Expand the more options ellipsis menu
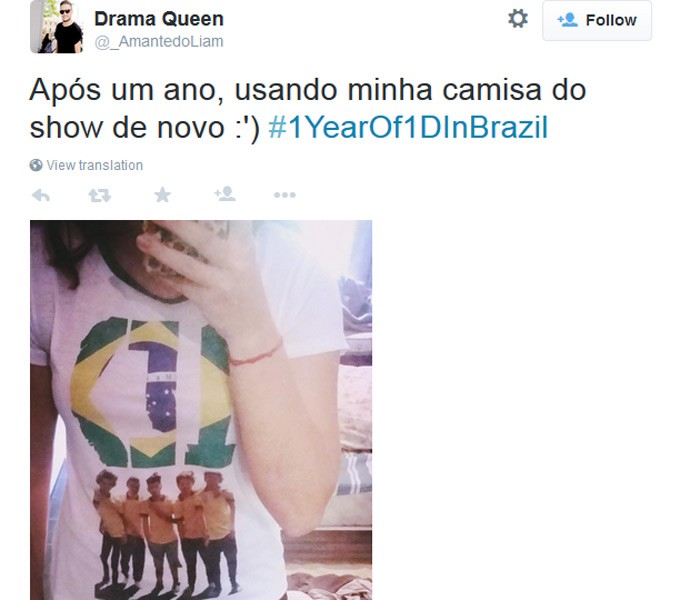The width and height of the screenshot is (690, 600). tap(285, 195)
